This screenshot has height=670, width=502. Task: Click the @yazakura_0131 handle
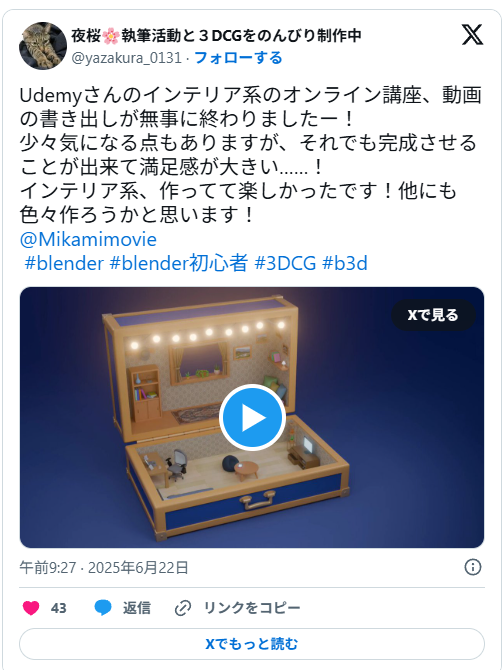point(126,58)
